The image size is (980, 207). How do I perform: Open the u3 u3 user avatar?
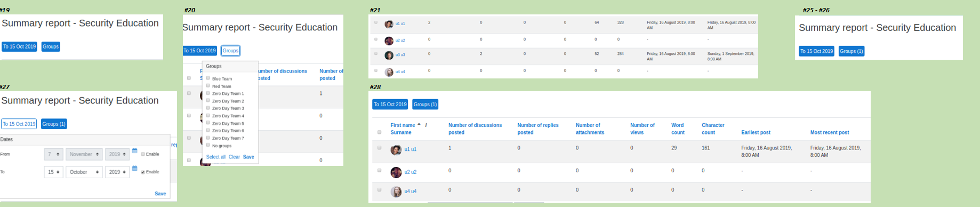point(389,55)
